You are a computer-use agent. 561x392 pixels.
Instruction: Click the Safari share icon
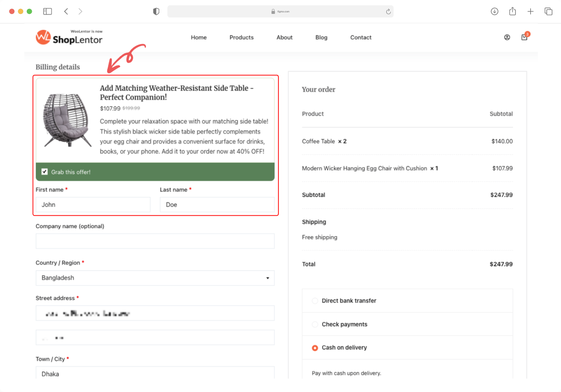coord(512,11)
